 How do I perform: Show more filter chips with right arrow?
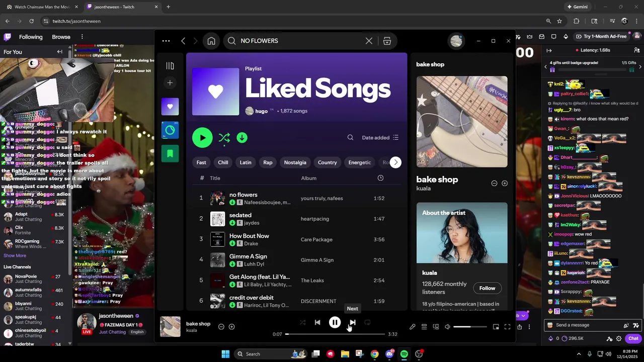pyautogui.click(x=396, y=162)
